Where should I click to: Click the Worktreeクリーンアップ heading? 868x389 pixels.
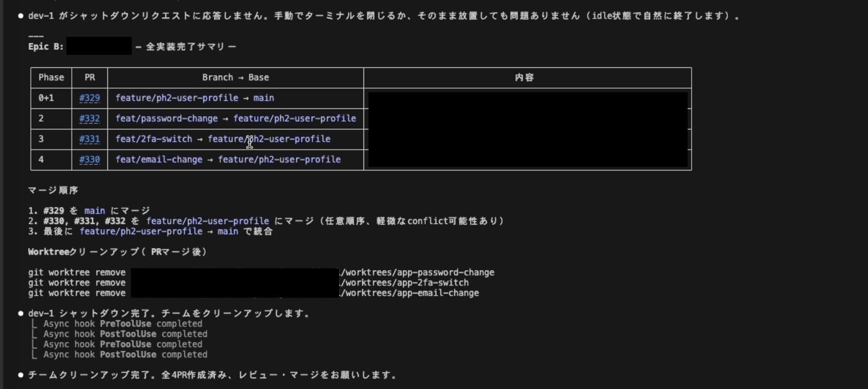(x=117, y=252)
